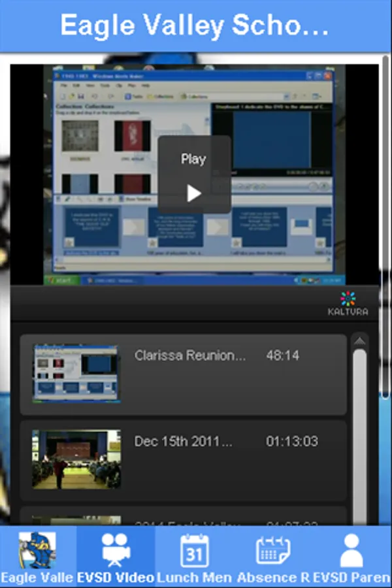This screenshot has height=588, width=392.
Task: Click the 'Dec 15th 2011...' title text
Action: 183,442
